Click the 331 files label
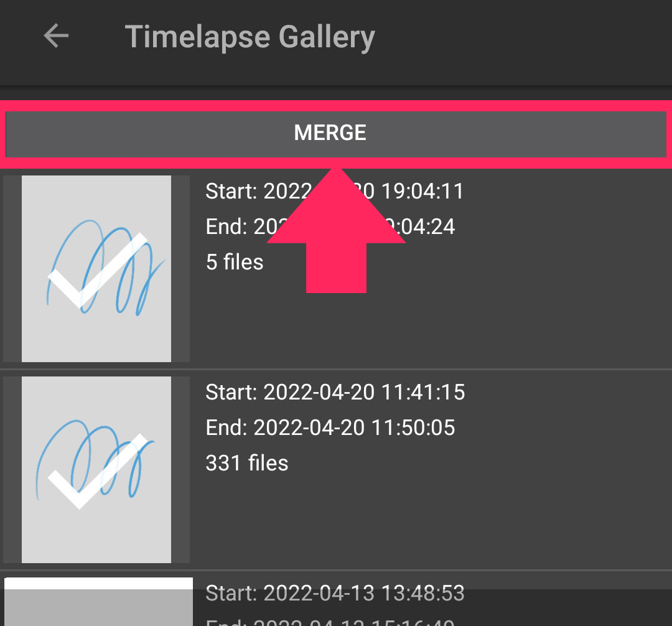Image resolution: width=672 pixels, height=626 pixels. (x=246, y=463)
